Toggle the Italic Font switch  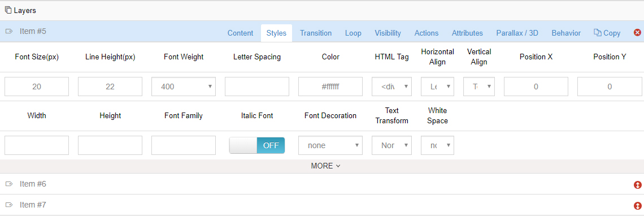(x=256, y=145)
